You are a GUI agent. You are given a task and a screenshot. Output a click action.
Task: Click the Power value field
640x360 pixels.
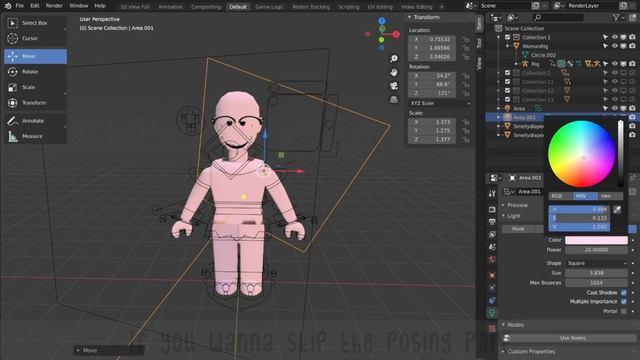pyautogui.click(x=596, y=250)
